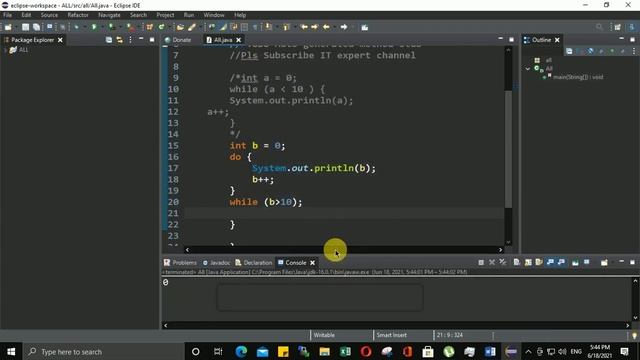Select main(String[]) method in Outline
The image size is (640, 360).
pyautogui.click(x=578, y=77)
